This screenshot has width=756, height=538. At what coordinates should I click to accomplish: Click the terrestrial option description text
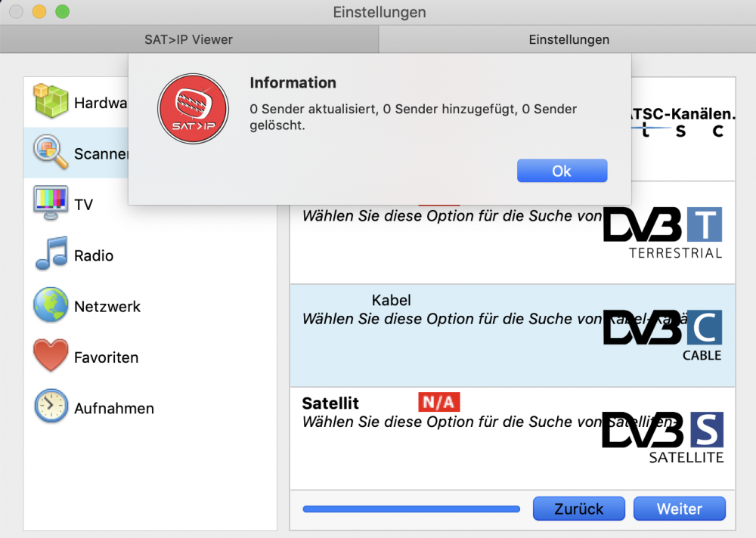point(452,216)
